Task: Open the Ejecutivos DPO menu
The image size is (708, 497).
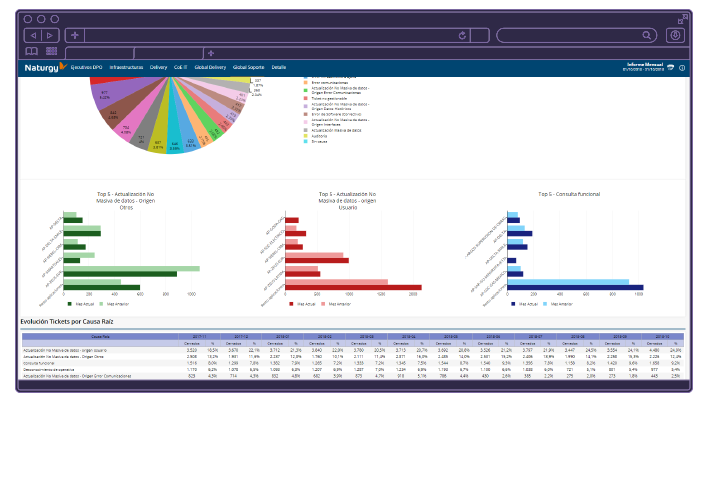Action: [x=87, y=67]
